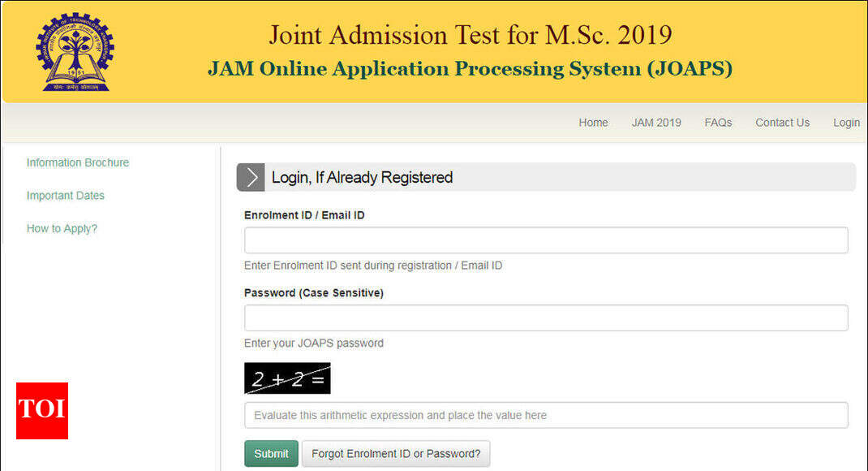Open the Home navigation item
868x471 pixels.
click(x=593, y=123)
